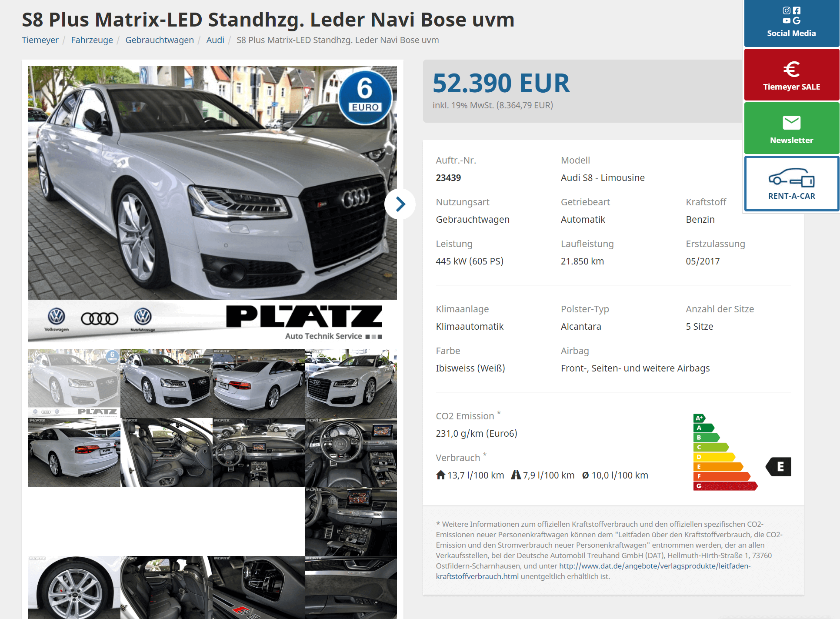840x619 pixels.
Task: Click the Klimaautomatik value
Action: tap(470, 326)
